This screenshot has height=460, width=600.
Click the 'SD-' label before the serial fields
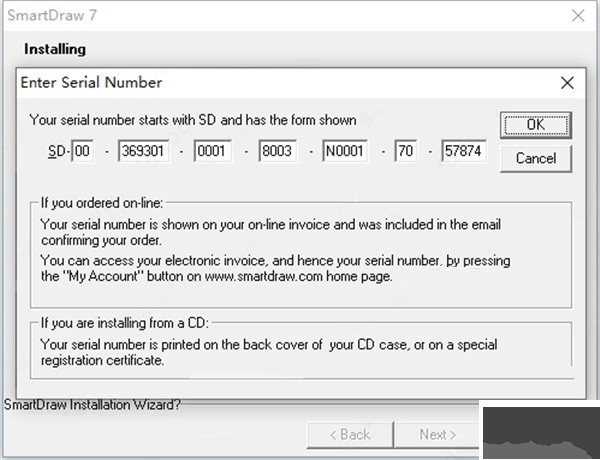[x=59, y=152]
